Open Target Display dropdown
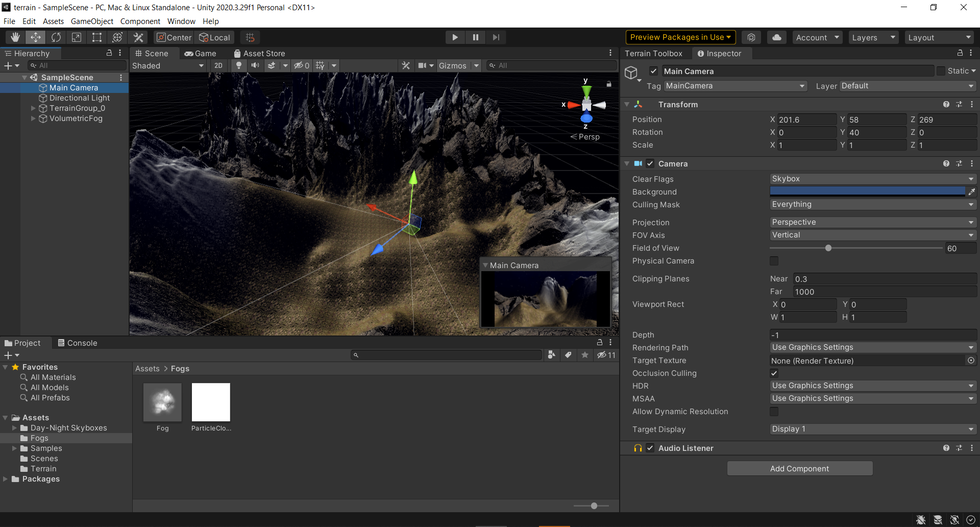 pos(873,429)
